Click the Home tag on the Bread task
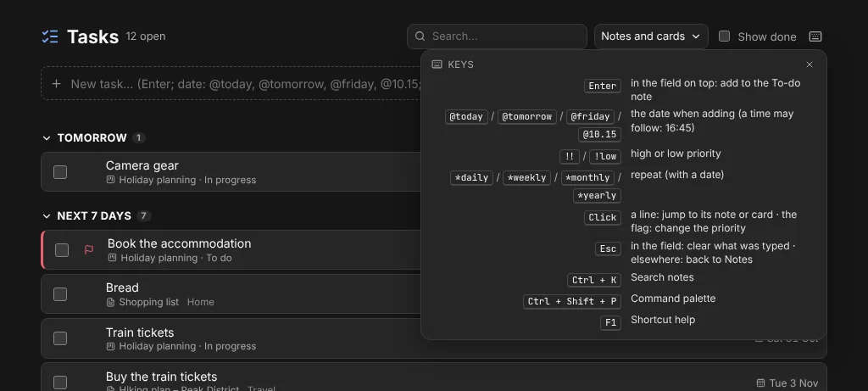 200,302
